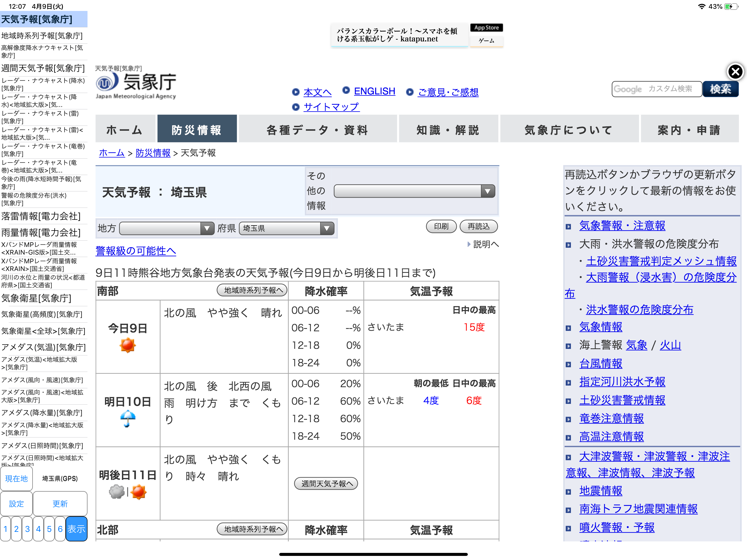Switch to the 防災情報 tab
The image size is (747, 560).
tap(197, 129)
